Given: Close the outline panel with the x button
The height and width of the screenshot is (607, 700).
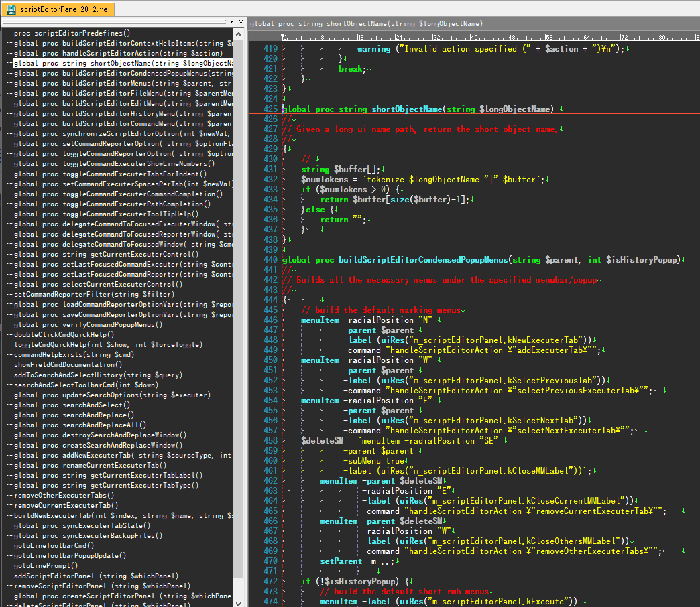Looking at the screenshot, I should (241, 22).
